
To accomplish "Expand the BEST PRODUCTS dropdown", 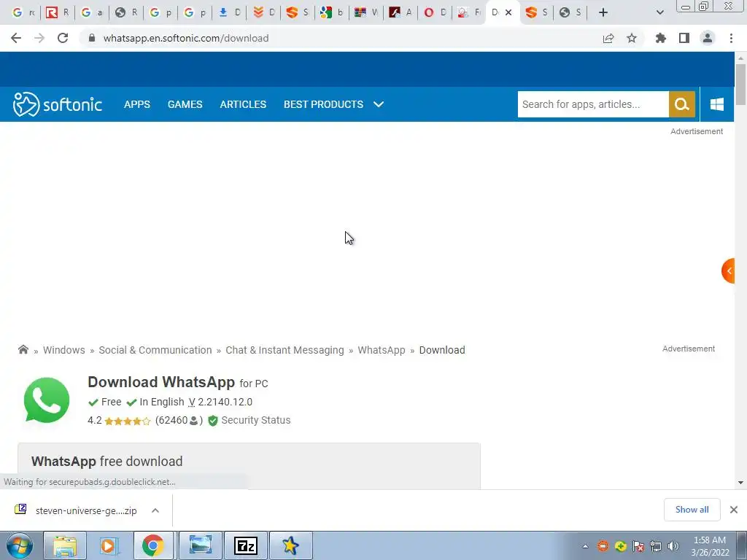I will [x=333, y=104].
